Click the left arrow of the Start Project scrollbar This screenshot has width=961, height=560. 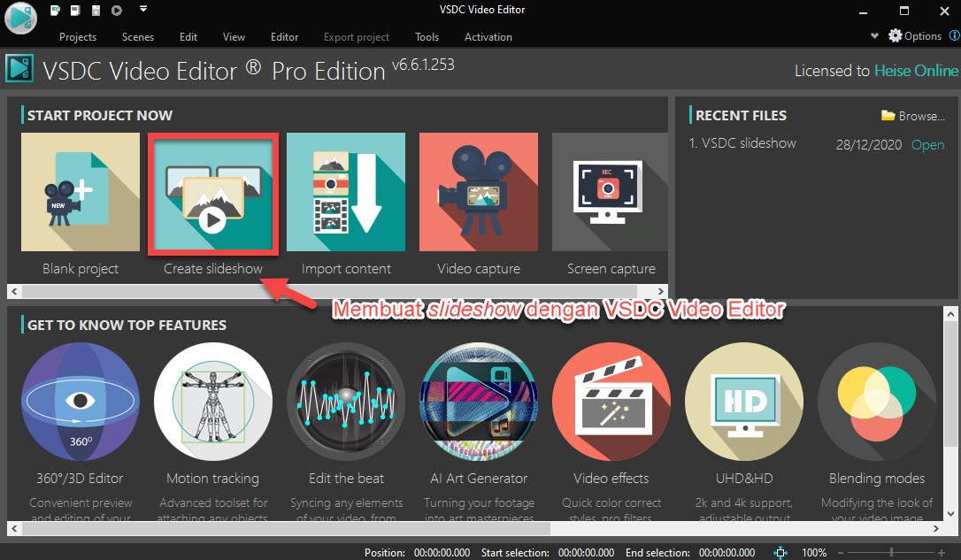tap(14, 292)
